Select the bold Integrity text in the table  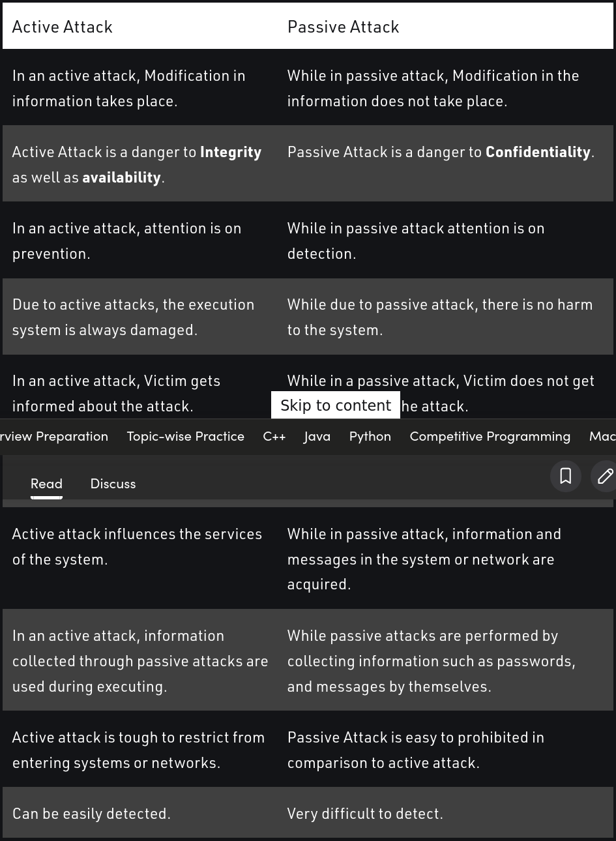point(231,151)
